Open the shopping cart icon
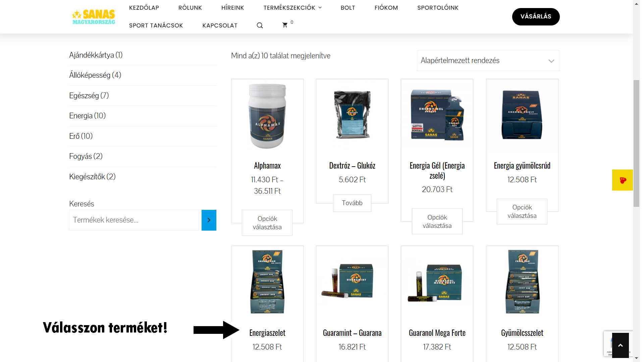644x362 pixels. click(x=285, y=25)
